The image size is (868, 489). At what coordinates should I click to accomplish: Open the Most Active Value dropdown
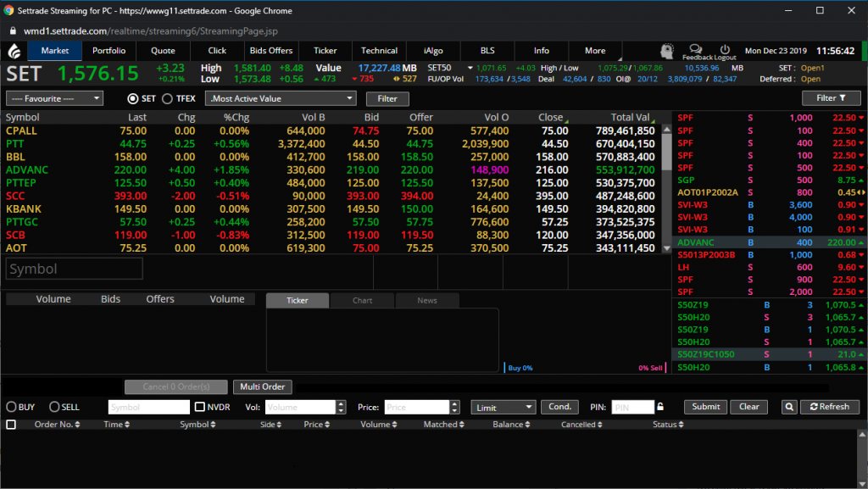[281, 98]
